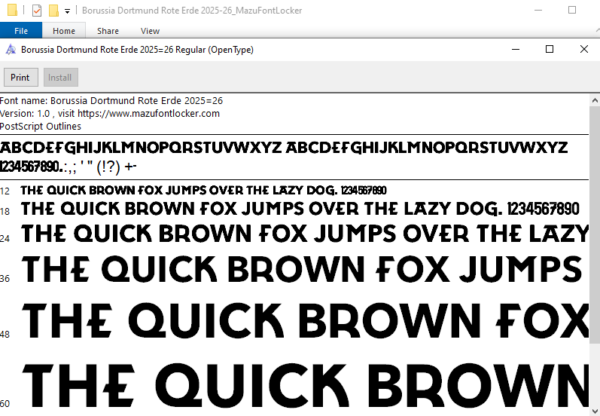Click the font viewer app icon
Image resolution: width=600 pixels, height=416 pixels.
pyautogui.click(x=11, y=49)
